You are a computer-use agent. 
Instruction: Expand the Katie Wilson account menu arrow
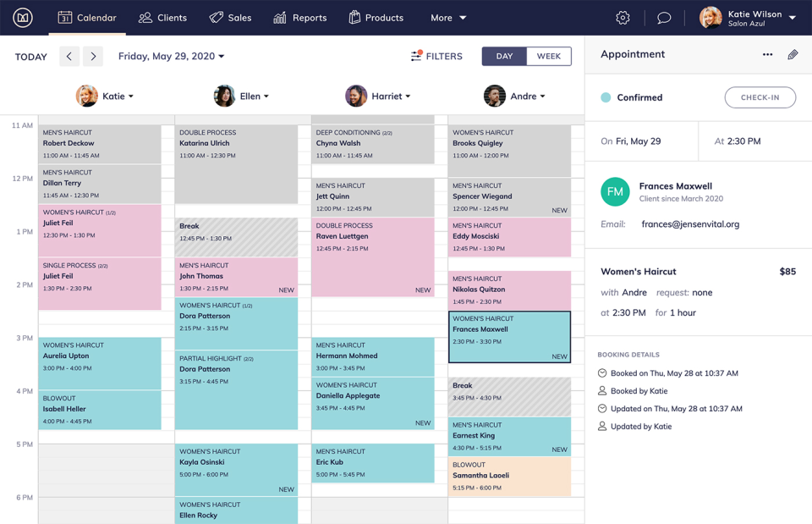pos(793,18)
